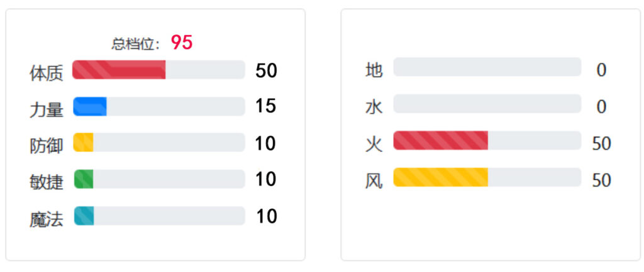Screen dimensions: 644x272
Task: Click the 总档位 label text
Action: pos(136,44)
